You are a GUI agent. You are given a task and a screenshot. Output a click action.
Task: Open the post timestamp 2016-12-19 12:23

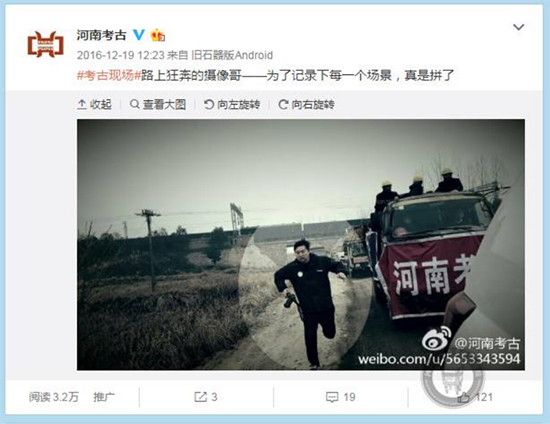(121, 55)
